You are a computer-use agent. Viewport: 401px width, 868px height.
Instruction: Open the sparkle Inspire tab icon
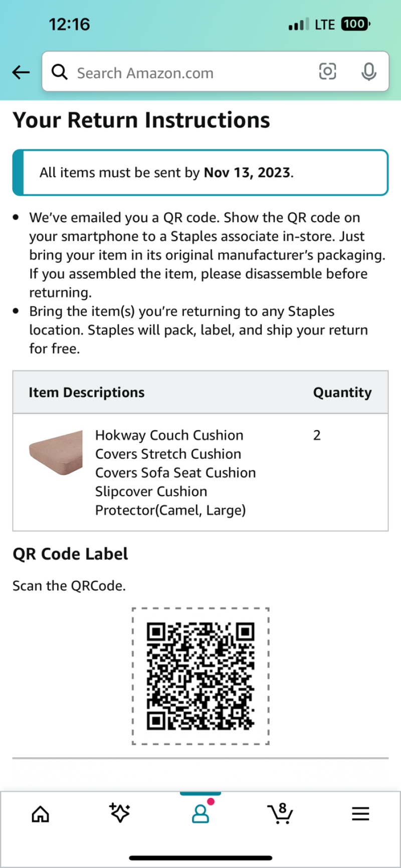pyautogui.click(x=120, y=812)
